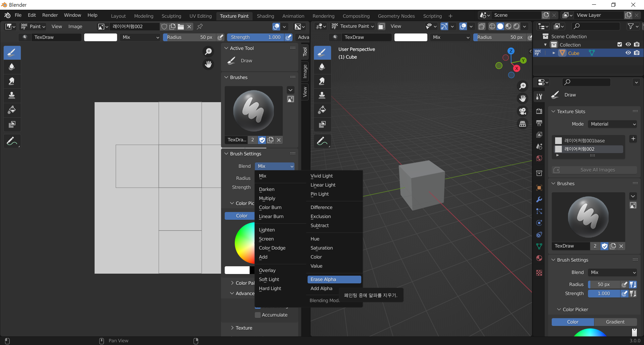The image size is (644, 345).
Task: Open the World properties tab icon
Action: (x=539, y=158)
